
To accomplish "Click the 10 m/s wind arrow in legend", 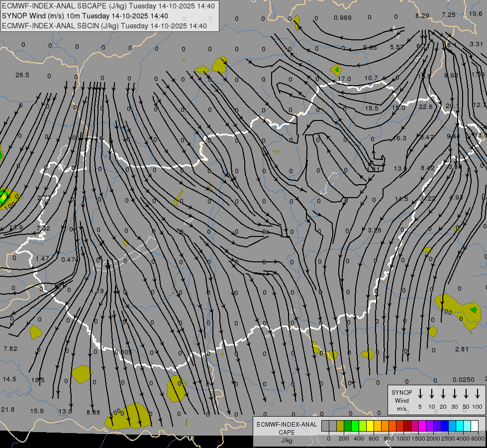I will tap(432, 394).
